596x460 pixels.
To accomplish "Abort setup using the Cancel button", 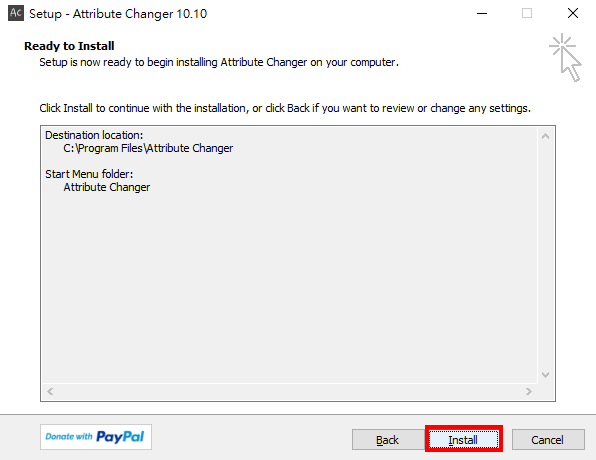I will point(548,440).
